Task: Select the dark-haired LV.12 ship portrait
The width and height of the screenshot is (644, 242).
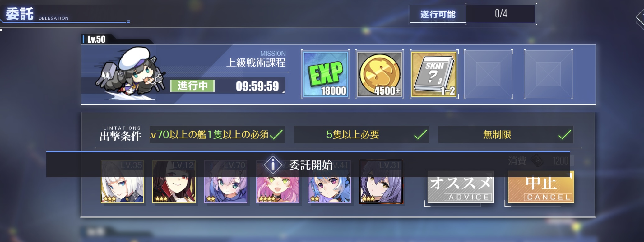Action: click(x=174, y=182)
